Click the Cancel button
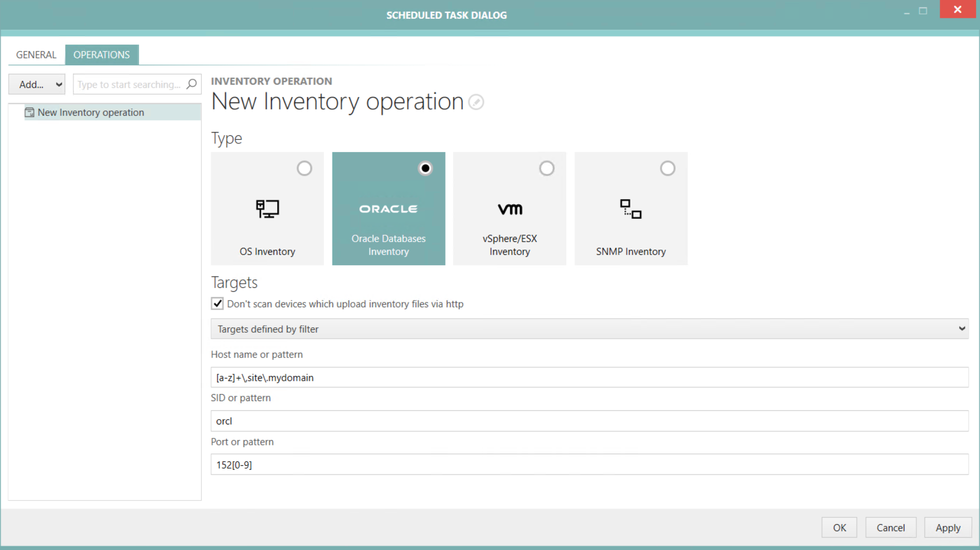Image resolution: width=980 pixels, height=550 pixels. coord(891,527)
